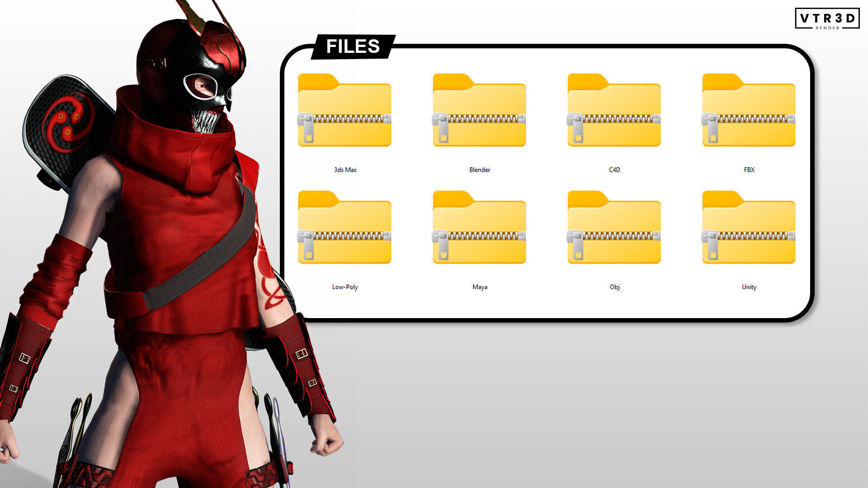The image size is (868, 488).
Task: Click the VTR3D Render logo
Action: tap(827, 19)
